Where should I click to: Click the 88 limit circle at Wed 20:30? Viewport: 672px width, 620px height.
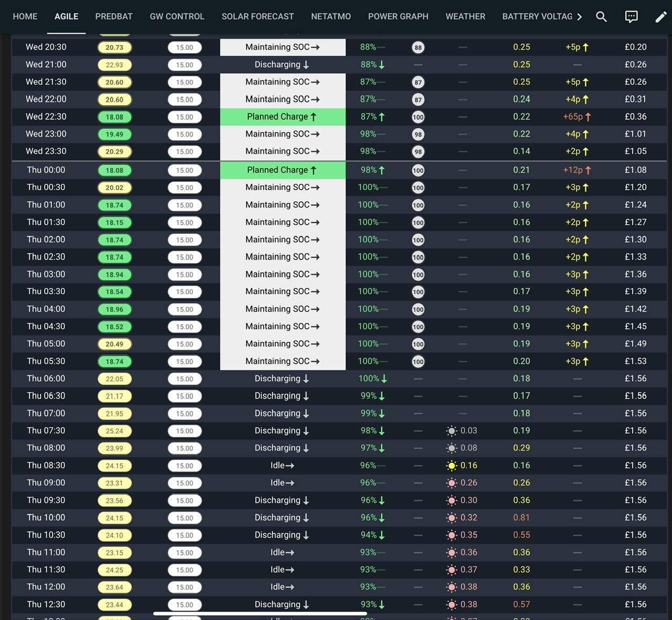click(418, 47)
